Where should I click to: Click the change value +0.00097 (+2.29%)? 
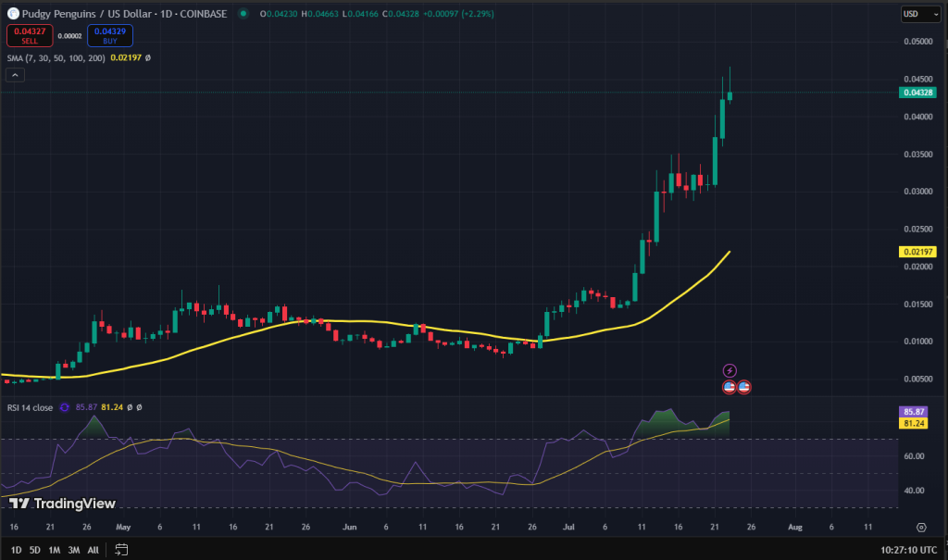click(x=458, y=14)
